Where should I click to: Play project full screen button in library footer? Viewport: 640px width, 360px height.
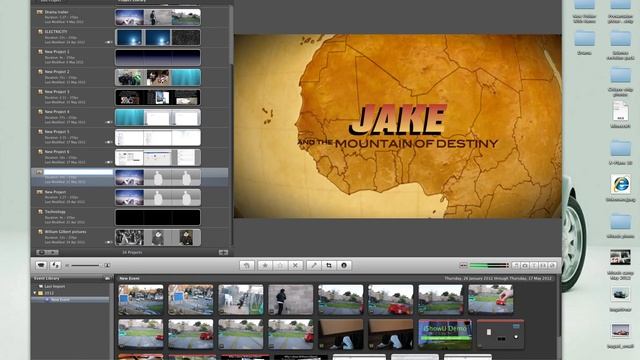click(41, 252)
